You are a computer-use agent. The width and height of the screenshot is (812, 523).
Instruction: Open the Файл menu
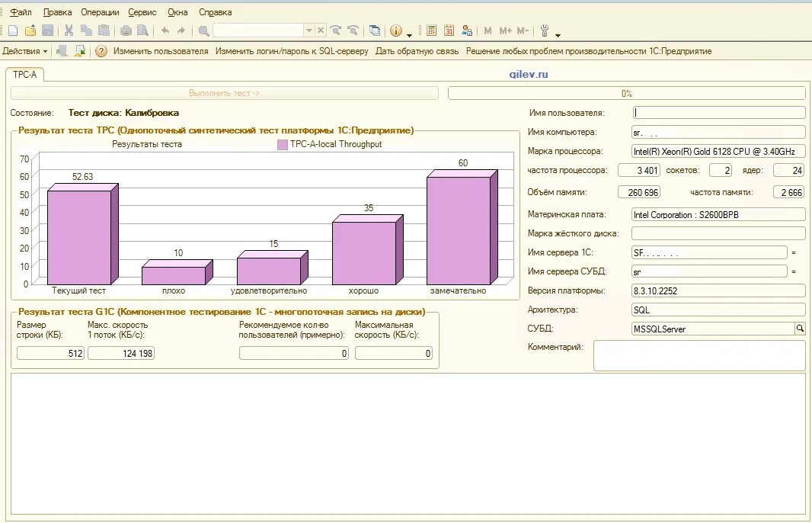[21, 12]
